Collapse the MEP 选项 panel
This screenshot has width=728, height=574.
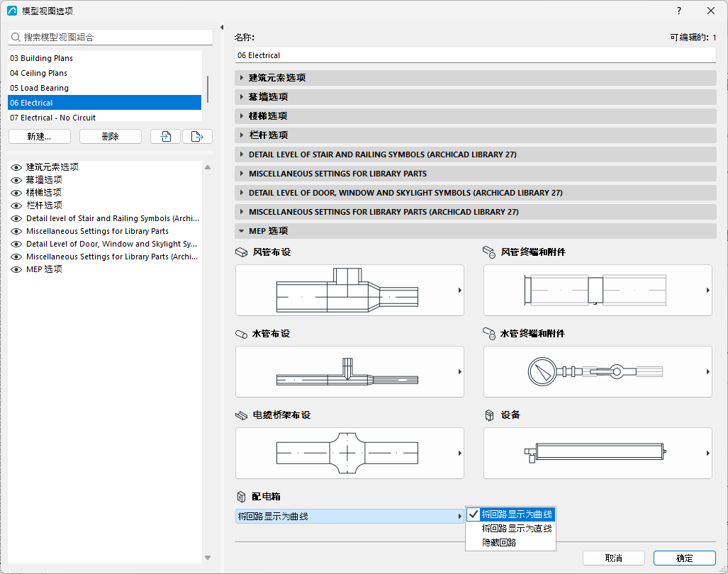click(x=476, y=230)
